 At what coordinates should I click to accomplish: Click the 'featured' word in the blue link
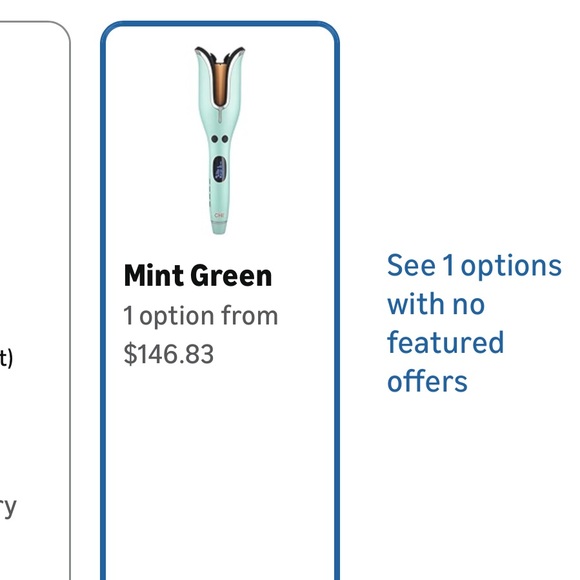tap(445, 342)
